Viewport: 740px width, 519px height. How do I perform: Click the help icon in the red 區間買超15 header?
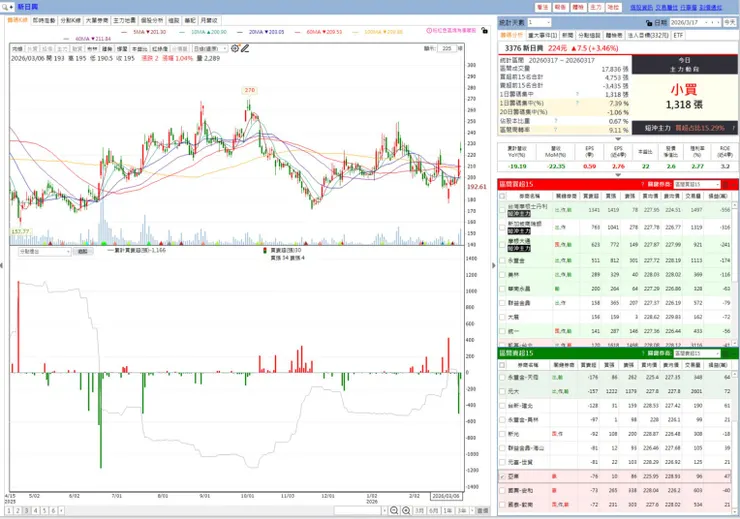tap(642, 184)
